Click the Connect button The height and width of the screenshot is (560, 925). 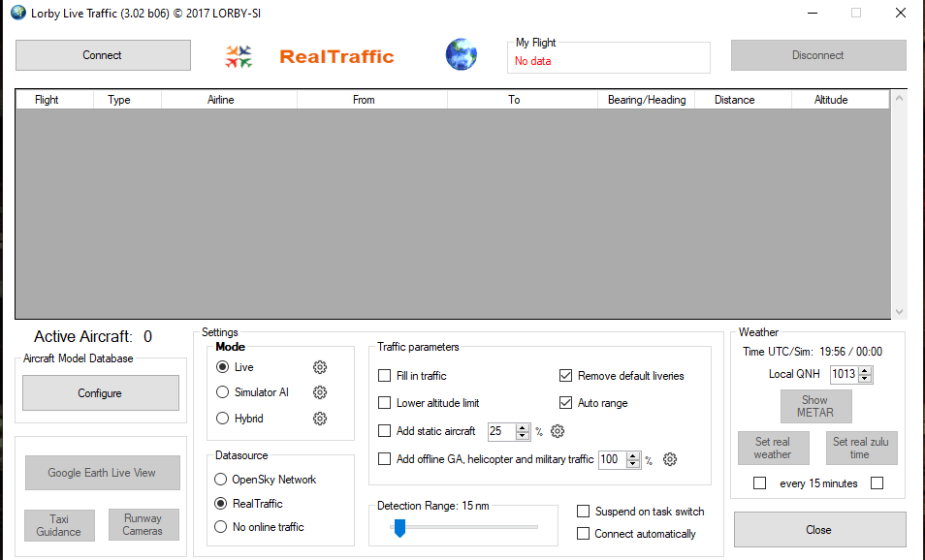(x=103, y=55)
